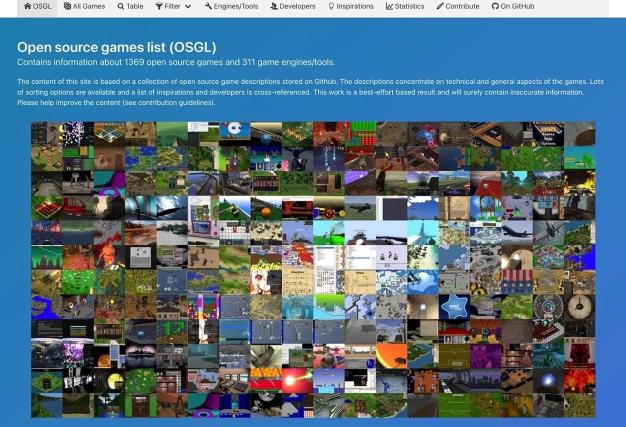This screenshot has width=626, height=427.
Task: Open the All Games menu item
Action: click(x=84, y=6)
